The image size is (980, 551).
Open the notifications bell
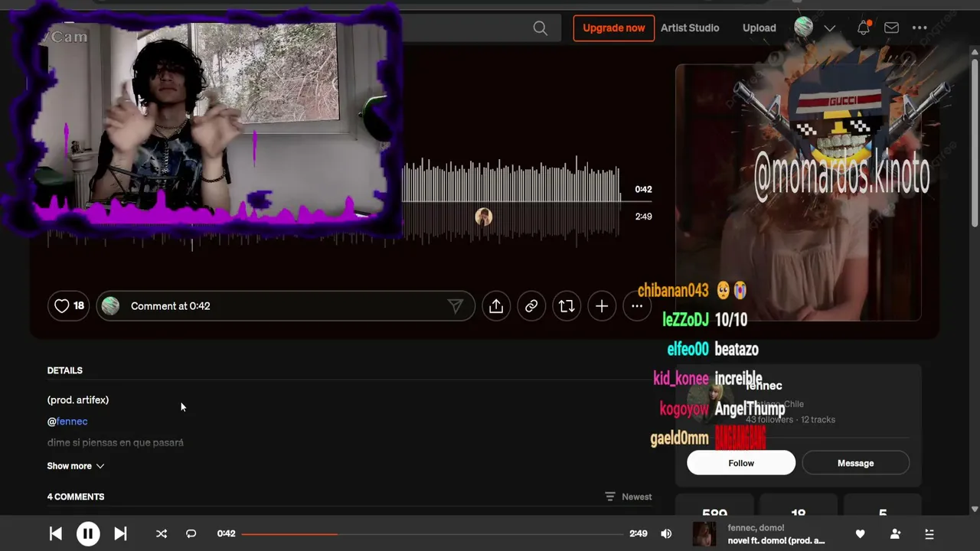864,28
